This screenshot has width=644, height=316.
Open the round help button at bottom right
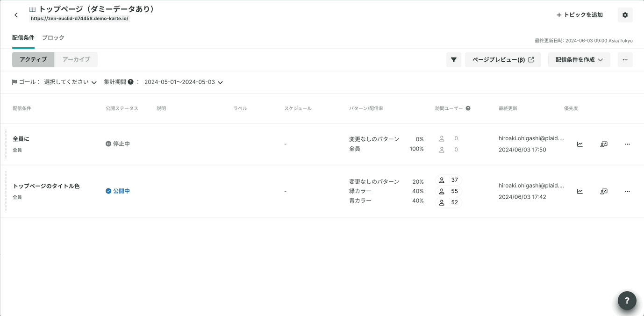[x=627, y=301]
